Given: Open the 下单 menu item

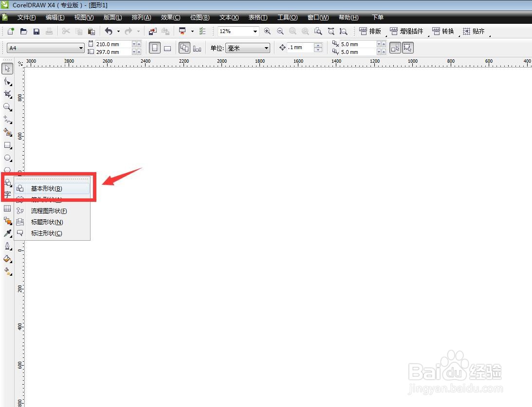Looking at the screenshot, I should pos(377,18).
